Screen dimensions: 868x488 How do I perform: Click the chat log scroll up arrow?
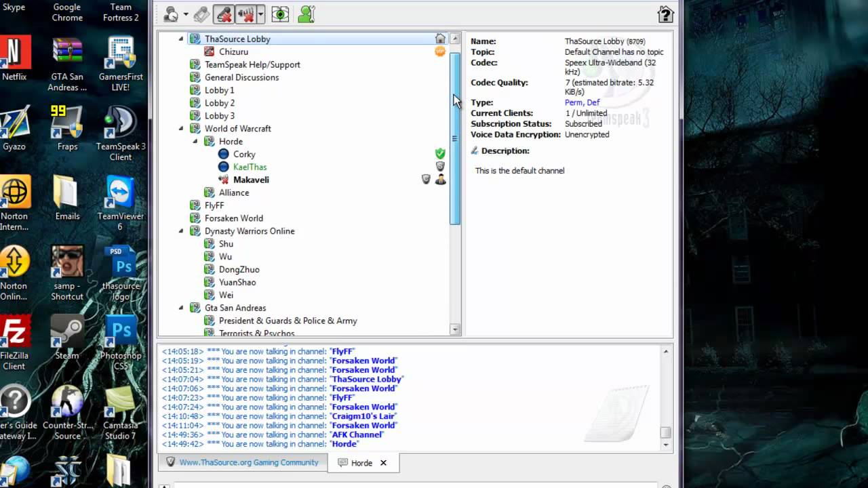tap(666, 351)
